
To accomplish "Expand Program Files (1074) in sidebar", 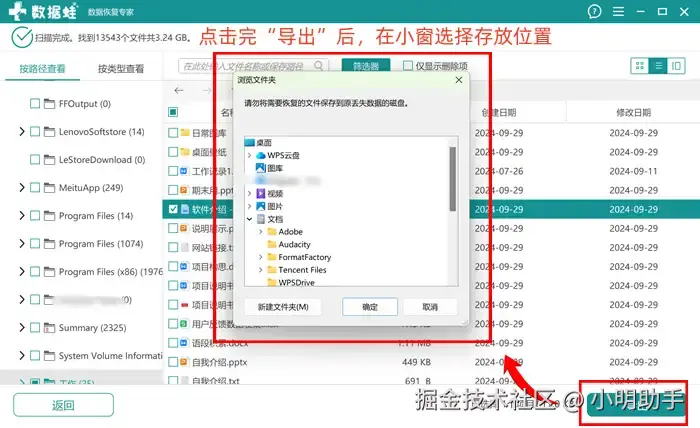I will point(21,243).
